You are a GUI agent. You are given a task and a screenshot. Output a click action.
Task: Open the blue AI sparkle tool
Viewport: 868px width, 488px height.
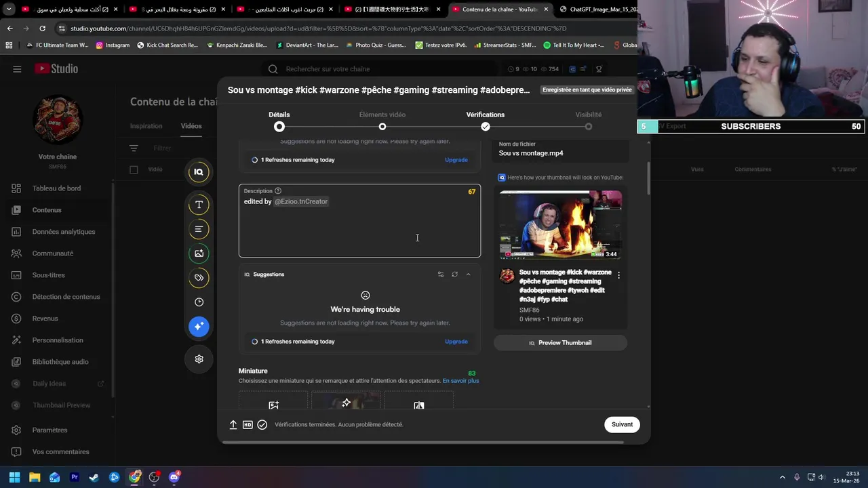point(199,327)
